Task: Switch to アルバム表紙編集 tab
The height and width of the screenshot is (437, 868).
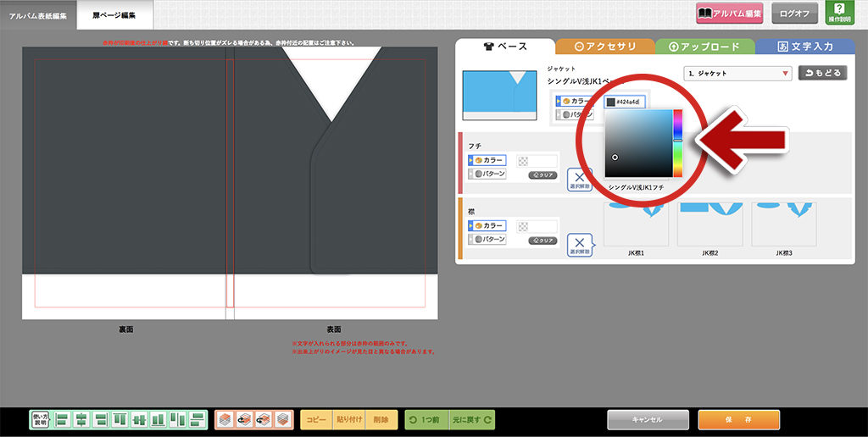Action: tap(37, 15)
